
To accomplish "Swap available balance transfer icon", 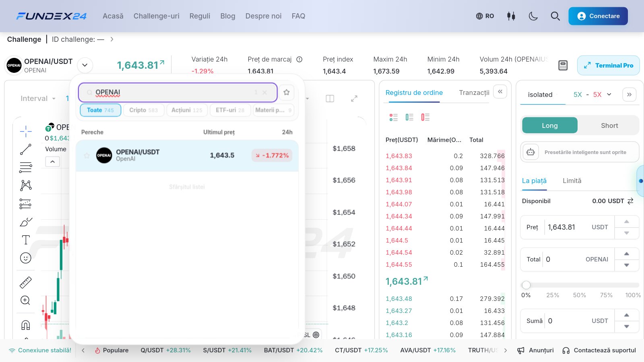I will click(x=630, y=201).
